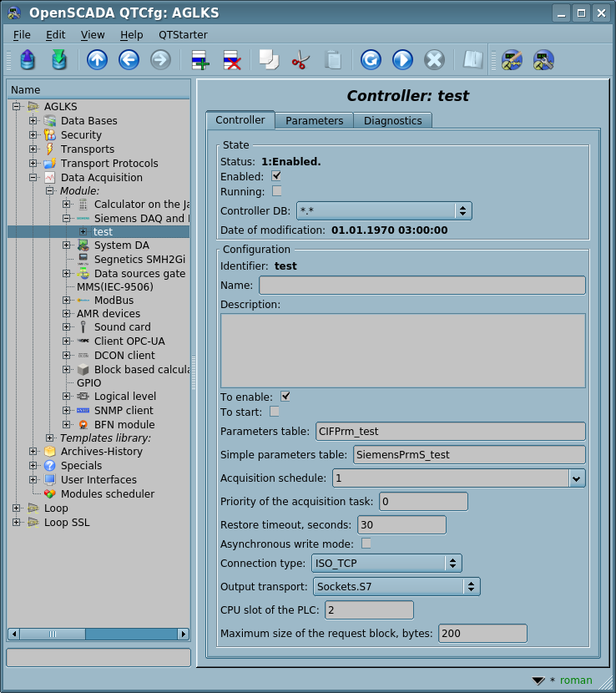616x693 pixels.
Task: Open the manual book icon
Action: click(472, 59)
